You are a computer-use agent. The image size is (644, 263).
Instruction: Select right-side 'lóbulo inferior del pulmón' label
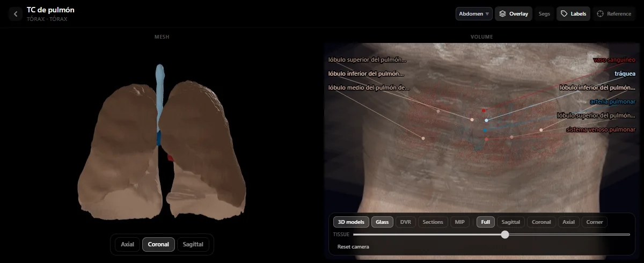[x=597, y=87]
